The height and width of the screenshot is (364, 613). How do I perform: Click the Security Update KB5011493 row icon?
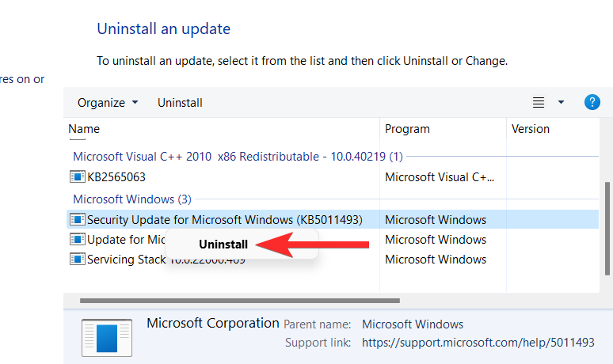78,219
